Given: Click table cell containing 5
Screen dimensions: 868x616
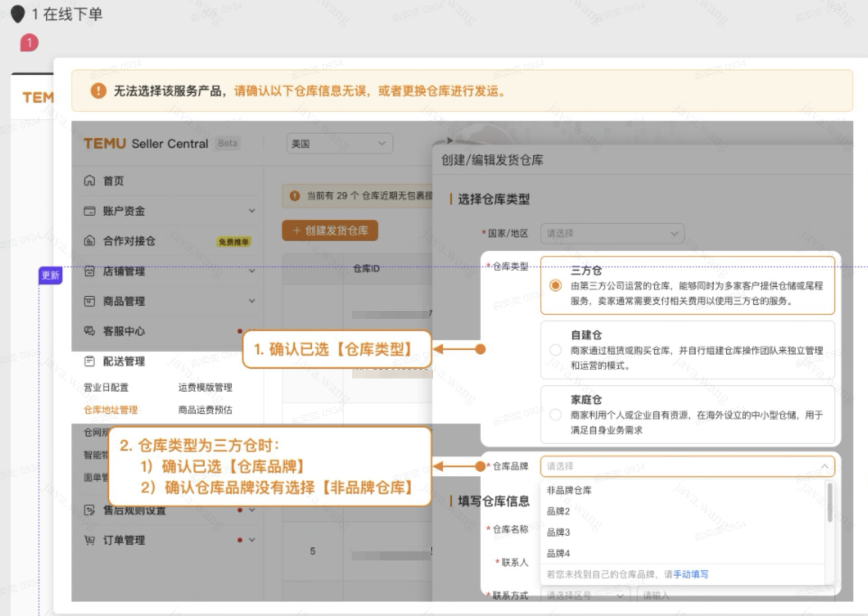Looking at the screenshot, I should point(313,551).
